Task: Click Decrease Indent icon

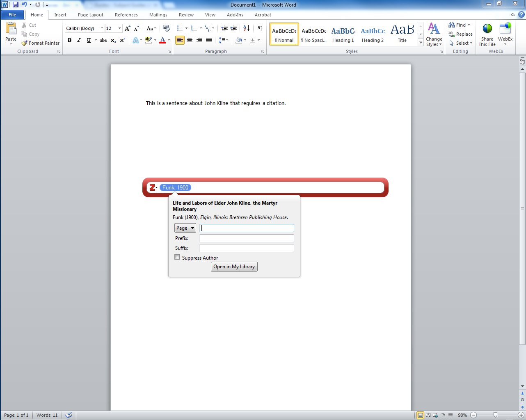Action: coord(224,28)
